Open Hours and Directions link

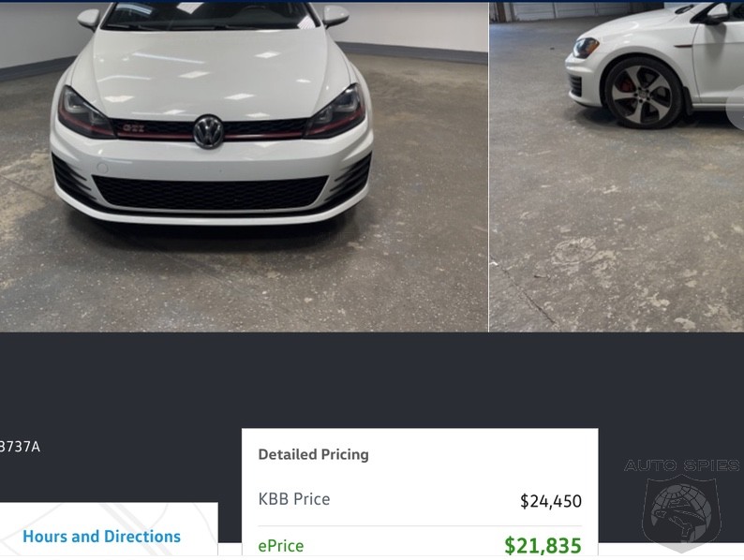[101, 537]
